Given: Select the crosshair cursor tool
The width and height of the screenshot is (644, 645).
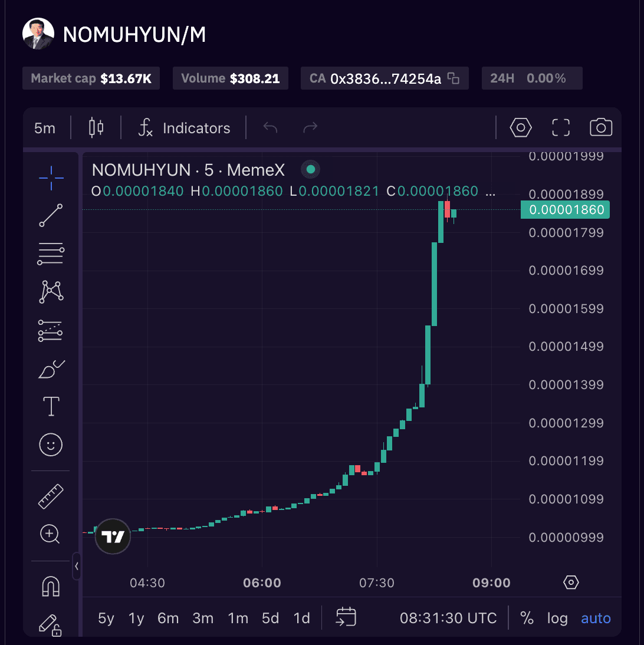Looking at the screenshot, I should point(51,178).
